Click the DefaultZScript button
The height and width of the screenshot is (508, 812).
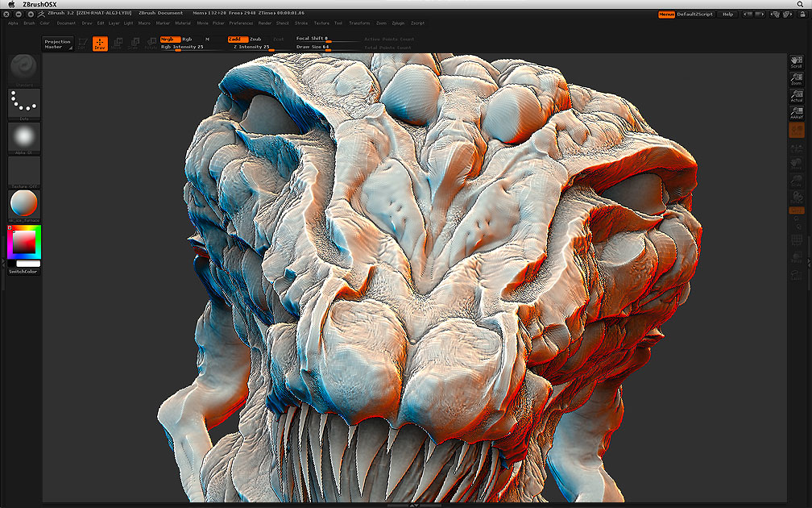click(x=695, y=15)
